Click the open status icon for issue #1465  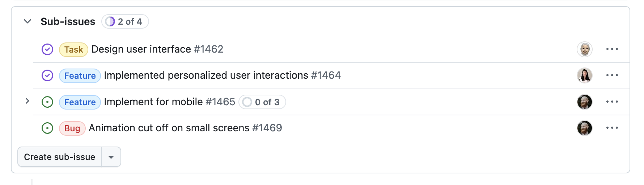click(x=47, y=102)
